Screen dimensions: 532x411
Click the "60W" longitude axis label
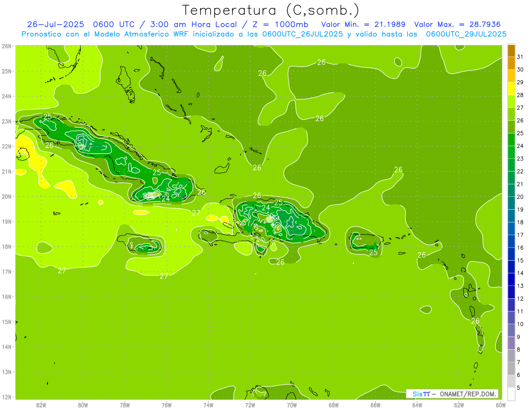(501, 405)
